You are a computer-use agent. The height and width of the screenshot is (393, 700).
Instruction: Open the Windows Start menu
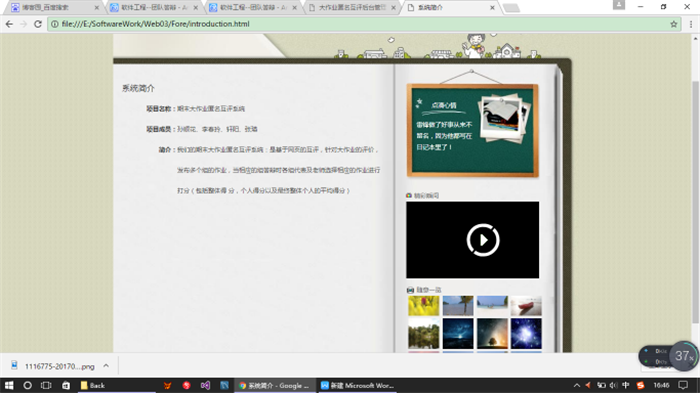9,385
